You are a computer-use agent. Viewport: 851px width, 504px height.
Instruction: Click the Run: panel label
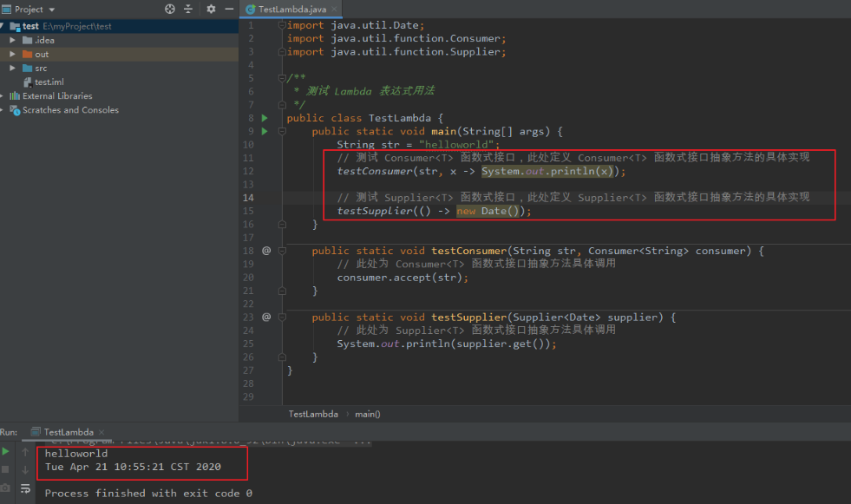[x=9, y=432]
